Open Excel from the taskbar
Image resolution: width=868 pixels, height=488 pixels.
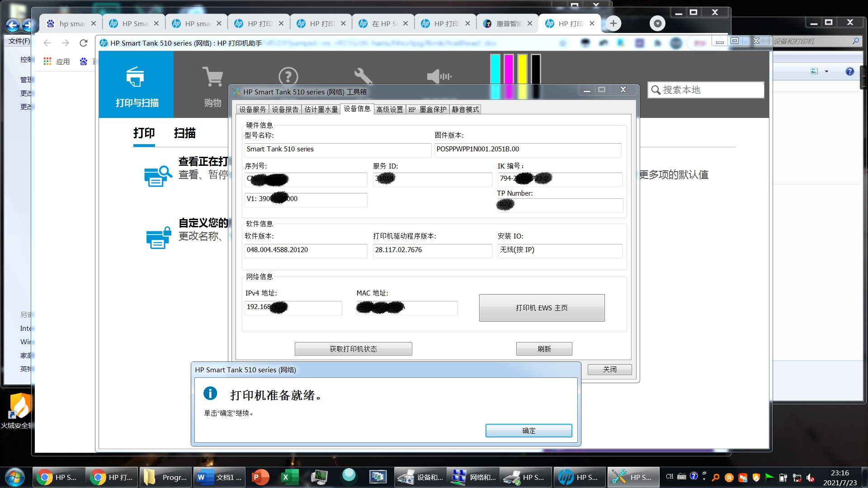point(289,477)
